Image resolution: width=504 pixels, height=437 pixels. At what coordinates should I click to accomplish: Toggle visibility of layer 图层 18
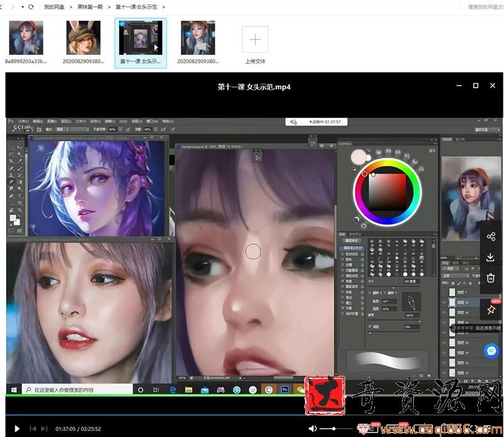click(x=444, y=312)
